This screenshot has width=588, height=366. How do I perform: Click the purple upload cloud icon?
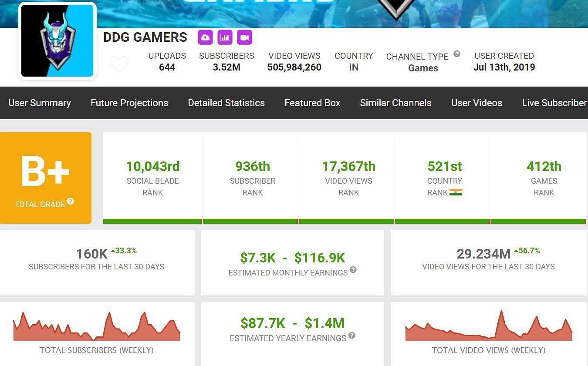click(205, 37)
